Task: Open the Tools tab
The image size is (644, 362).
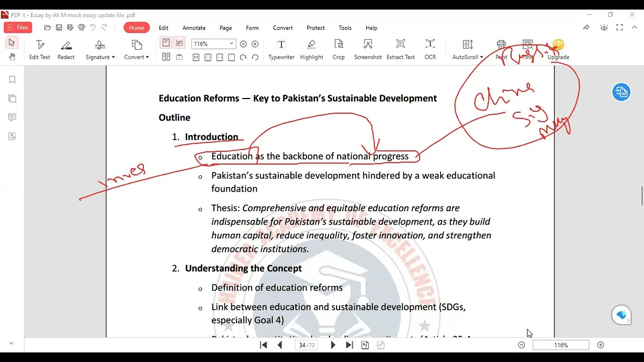Action: (345, 28)
